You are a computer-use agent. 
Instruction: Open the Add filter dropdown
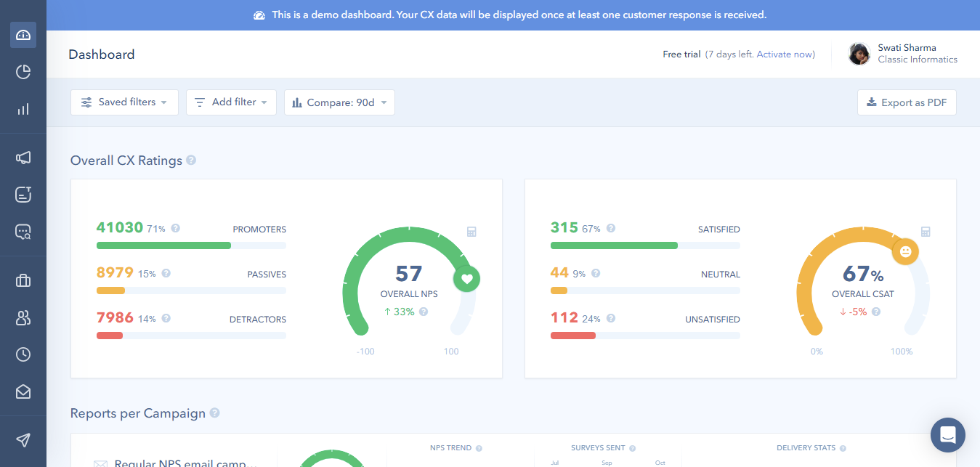click(x=231, y=102)
